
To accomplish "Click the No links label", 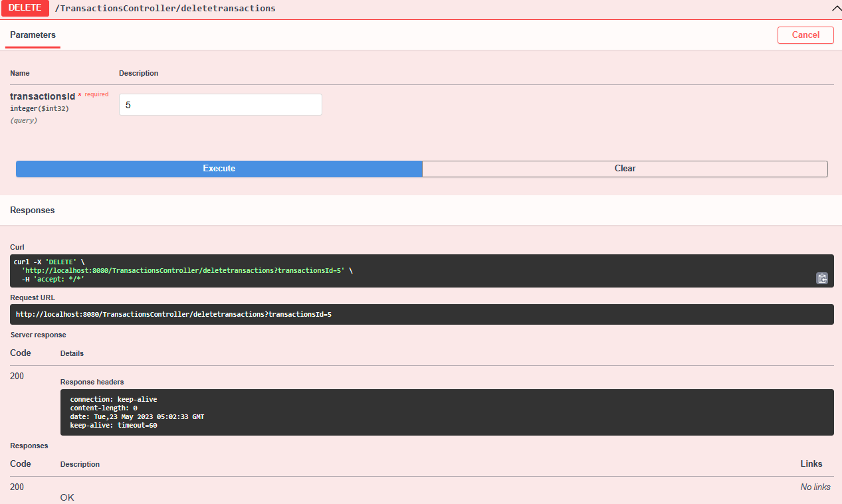I will (815, 487).
